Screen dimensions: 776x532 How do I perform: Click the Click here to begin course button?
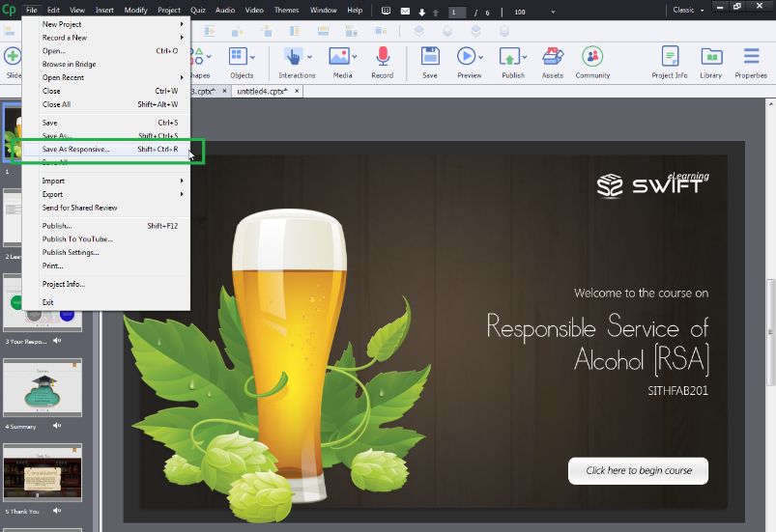point(638,471)
